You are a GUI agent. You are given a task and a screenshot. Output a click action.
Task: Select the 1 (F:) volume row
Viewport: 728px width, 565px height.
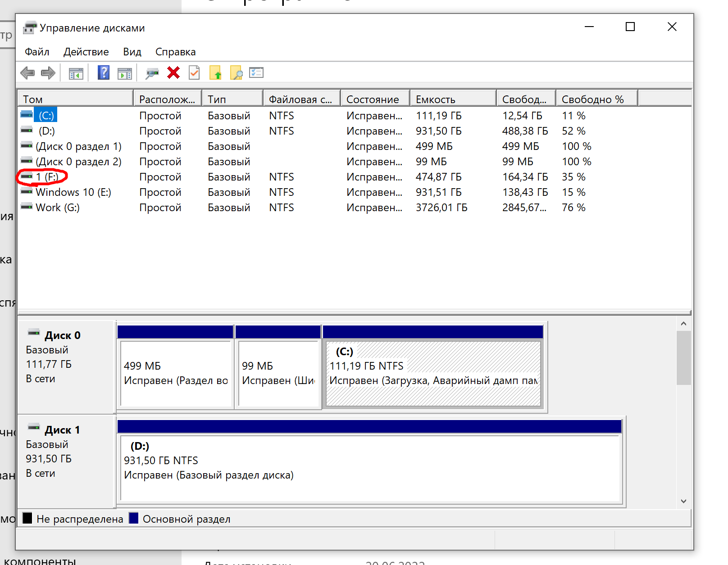(x=47, y=177)
